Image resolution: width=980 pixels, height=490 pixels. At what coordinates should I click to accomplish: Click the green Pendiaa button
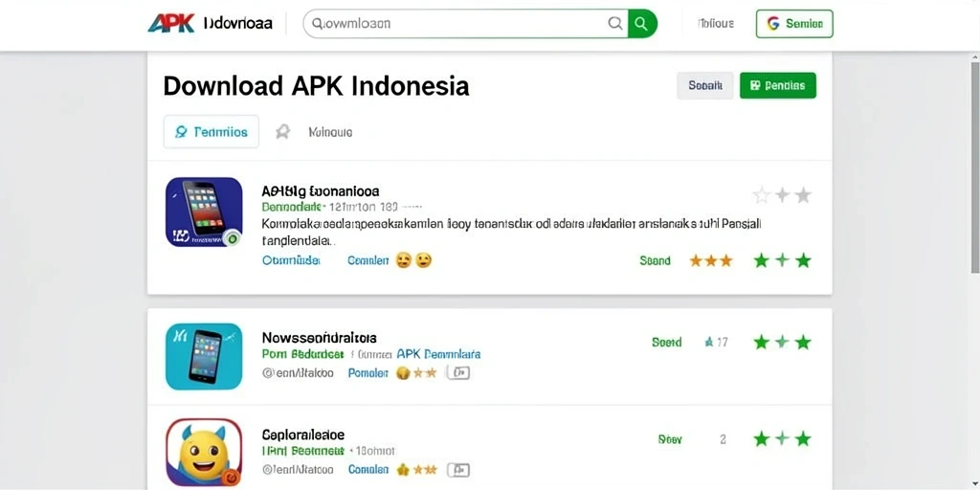(777, 85)
